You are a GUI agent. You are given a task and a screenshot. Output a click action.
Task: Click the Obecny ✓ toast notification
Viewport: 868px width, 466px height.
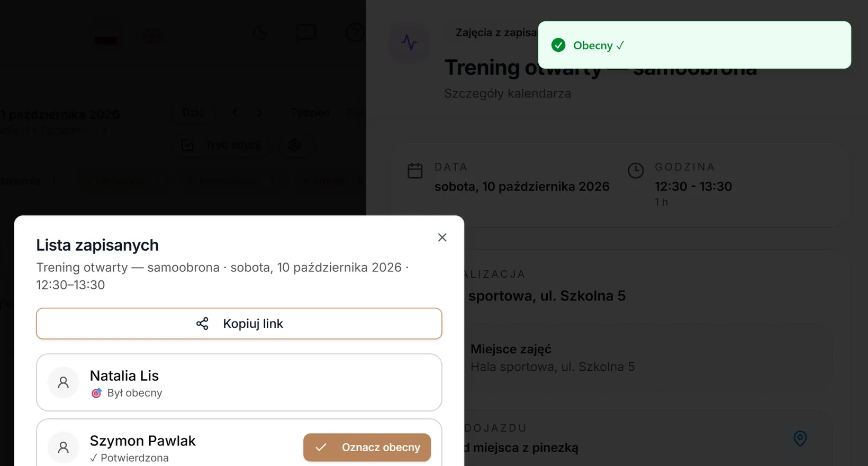point(694,45)
